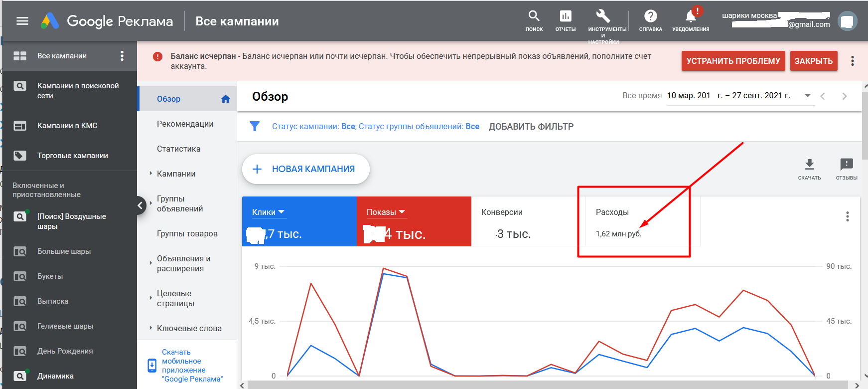Click Устранить проблему button
This screenshot has height=389, width=868.
pyautogui.click(x=733, y=61)
